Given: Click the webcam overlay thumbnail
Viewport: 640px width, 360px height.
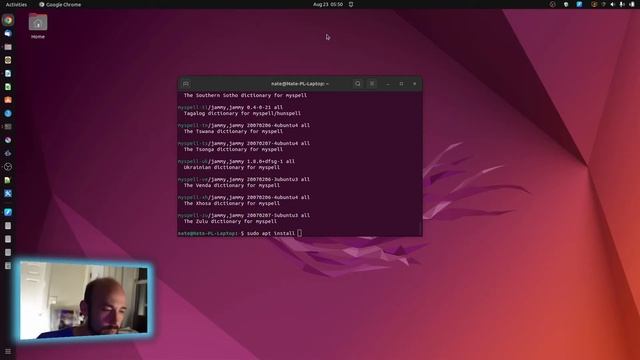Looking at the screenshot, I should click(84, 301).
